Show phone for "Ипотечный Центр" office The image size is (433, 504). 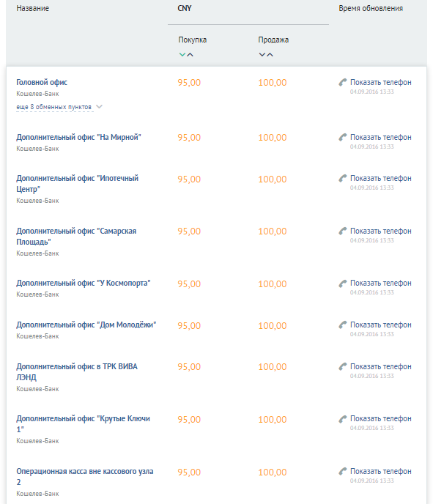click(380, 179)
